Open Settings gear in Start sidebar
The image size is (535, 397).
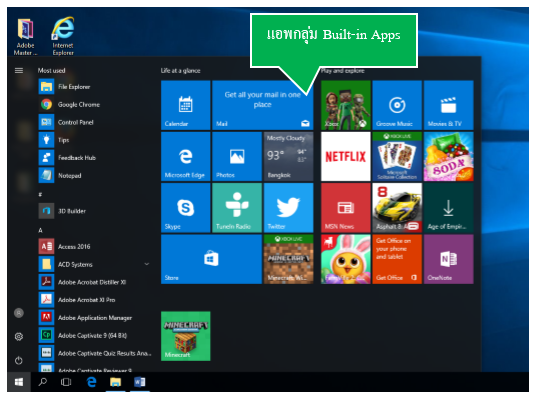tap(19, 337)
